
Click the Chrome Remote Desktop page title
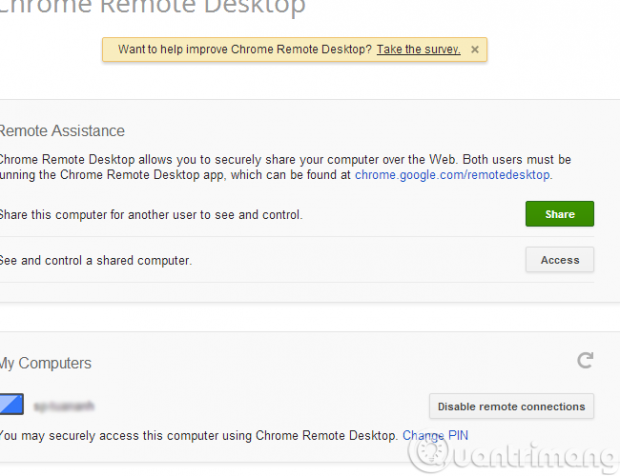click(x=152, y=6)
